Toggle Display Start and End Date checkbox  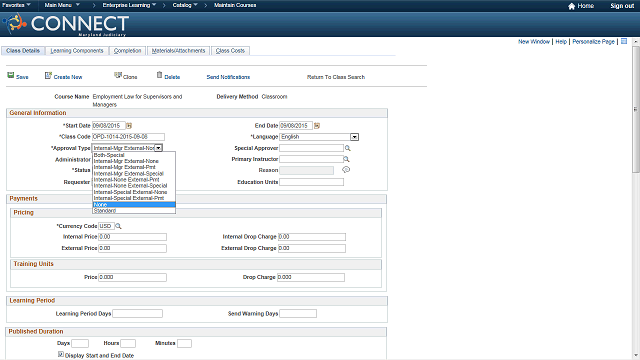(61, 354)
